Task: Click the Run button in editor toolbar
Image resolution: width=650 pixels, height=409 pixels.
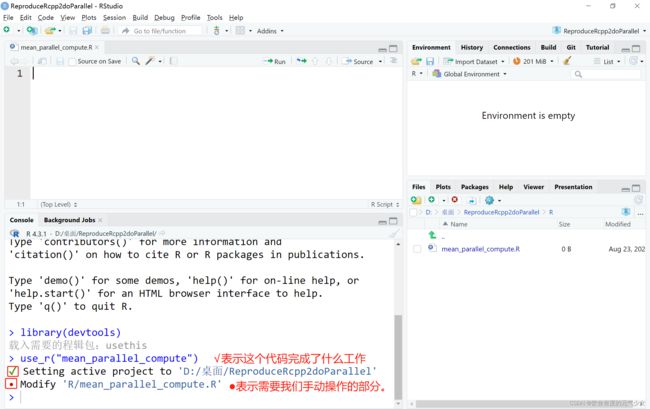Action: [x=275, y=61]
